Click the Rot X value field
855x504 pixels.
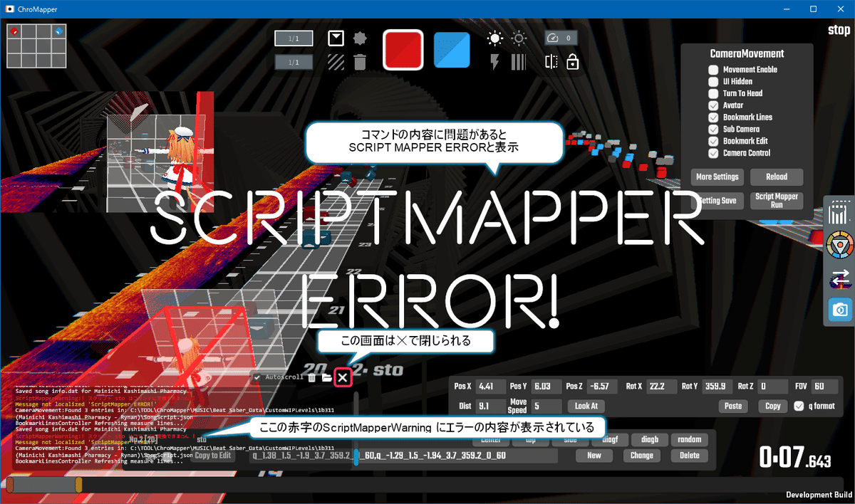click(x=660, y=387)
